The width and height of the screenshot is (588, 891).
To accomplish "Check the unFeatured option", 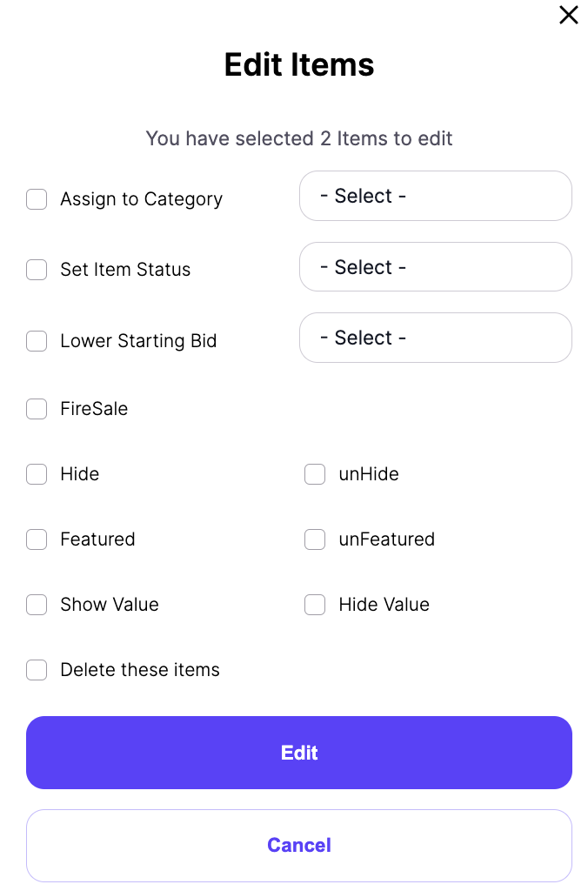I will (315, 539).
